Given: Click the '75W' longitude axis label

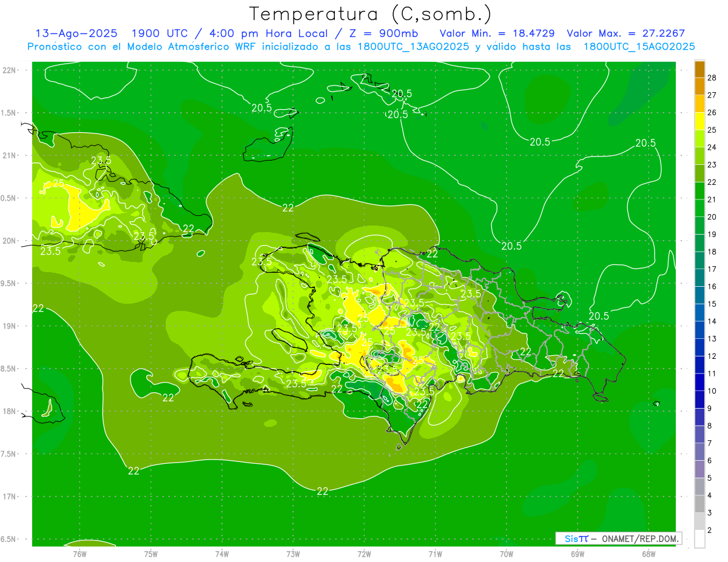Looking at the screenshot, I should tap(151, 554).
